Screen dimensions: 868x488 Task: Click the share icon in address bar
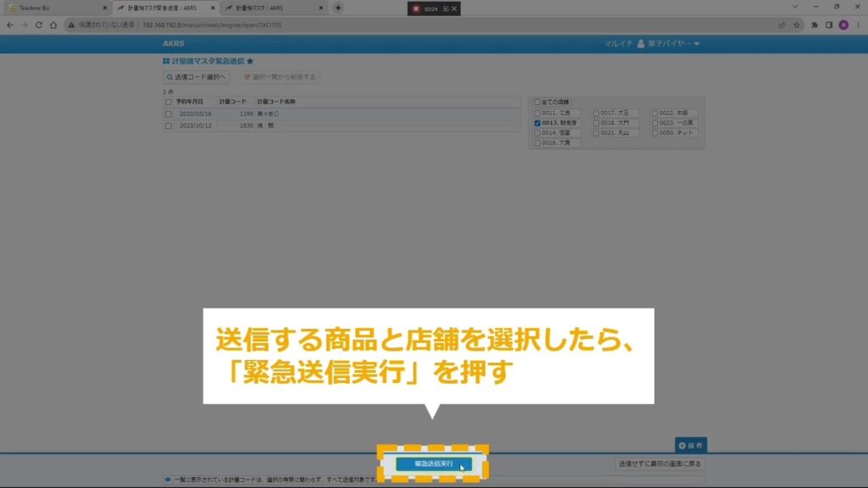pos(781,25)
